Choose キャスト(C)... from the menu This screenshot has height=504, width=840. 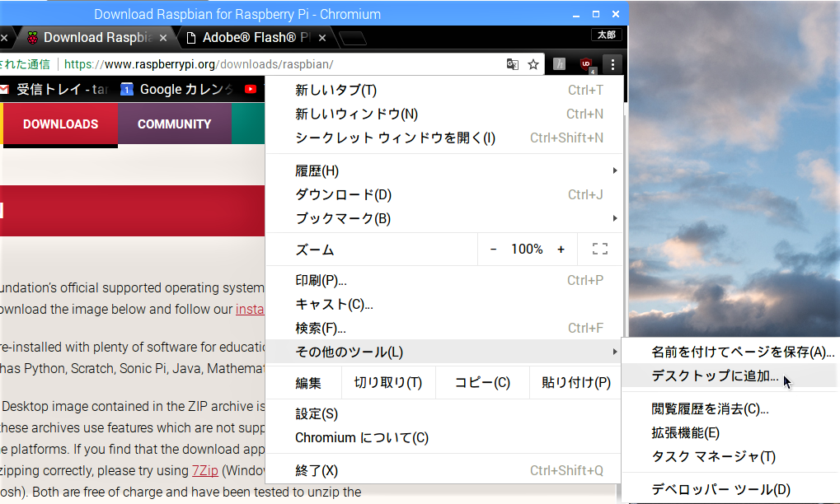(x=444, y=305)
